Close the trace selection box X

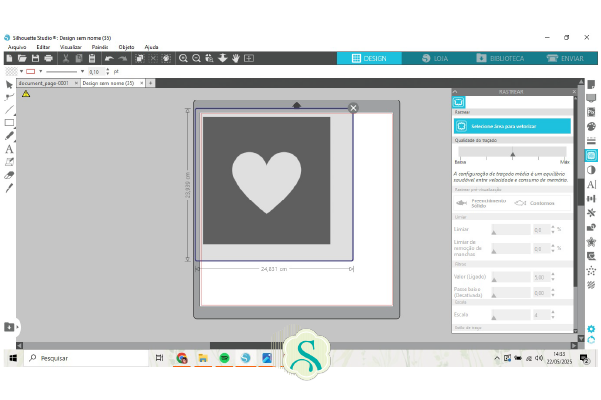353,108
